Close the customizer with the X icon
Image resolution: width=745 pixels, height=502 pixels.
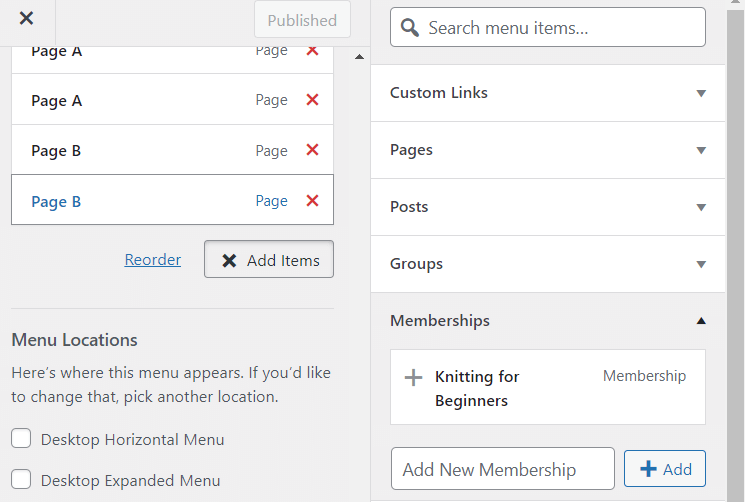(x=26, y=19)
